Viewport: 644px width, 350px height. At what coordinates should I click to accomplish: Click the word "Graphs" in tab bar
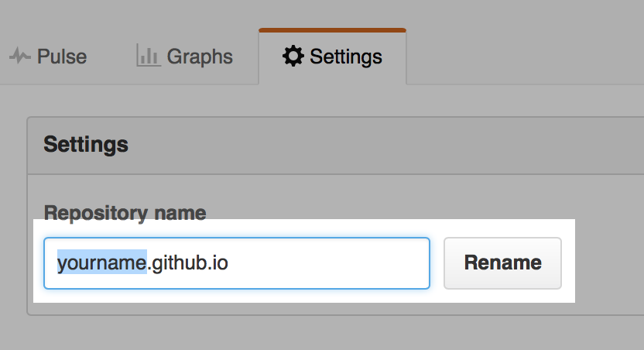click(x=200, y=57)
